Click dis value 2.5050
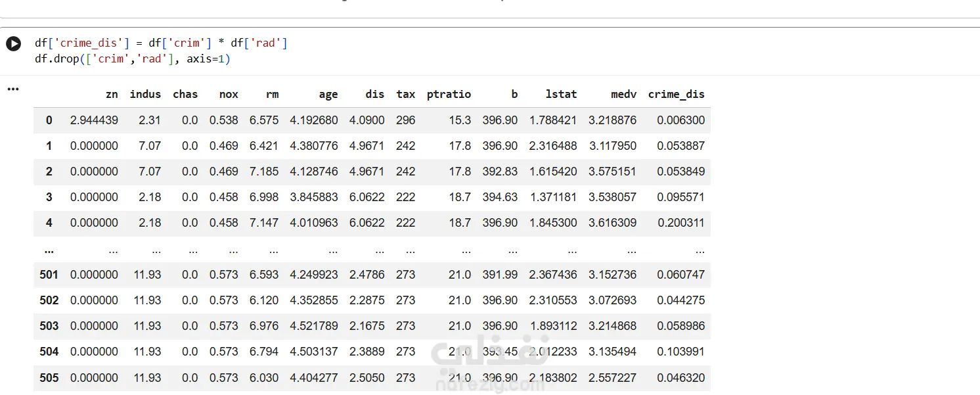 click(x=367, y=378)
